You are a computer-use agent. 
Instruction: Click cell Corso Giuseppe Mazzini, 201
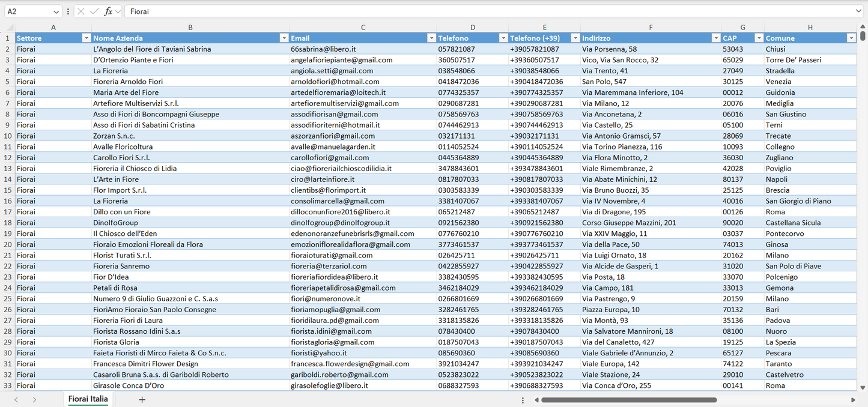pyautogui.click(x=651, y=223)
